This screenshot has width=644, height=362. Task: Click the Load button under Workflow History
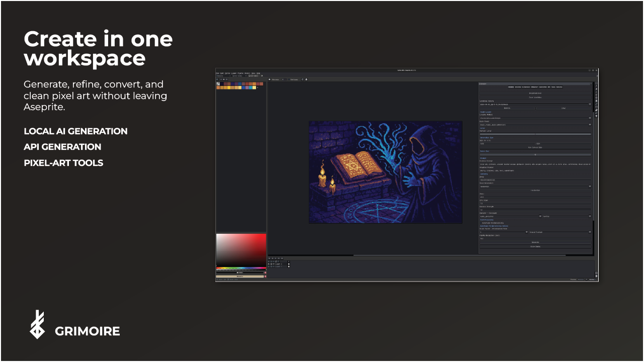tap(563, 108)
